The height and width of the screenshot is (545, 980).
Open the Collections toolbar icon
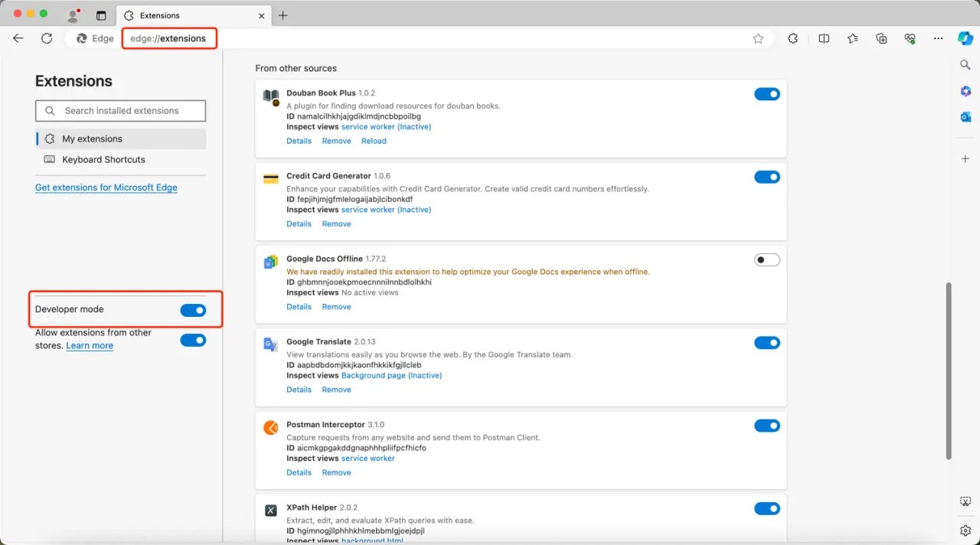coord(881,38)
